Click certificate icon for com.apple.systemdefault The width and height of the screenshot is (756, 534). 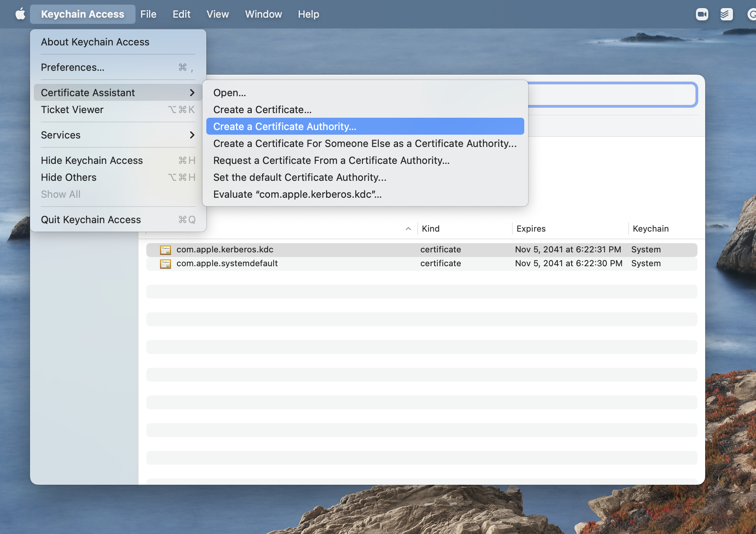coord(166,264)
